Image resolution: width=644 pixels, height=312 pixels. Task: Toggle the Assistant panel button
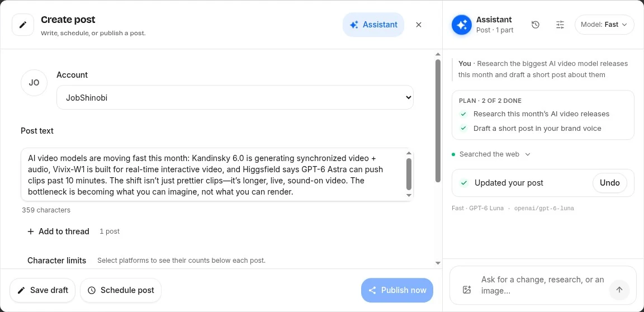point(373,25)
